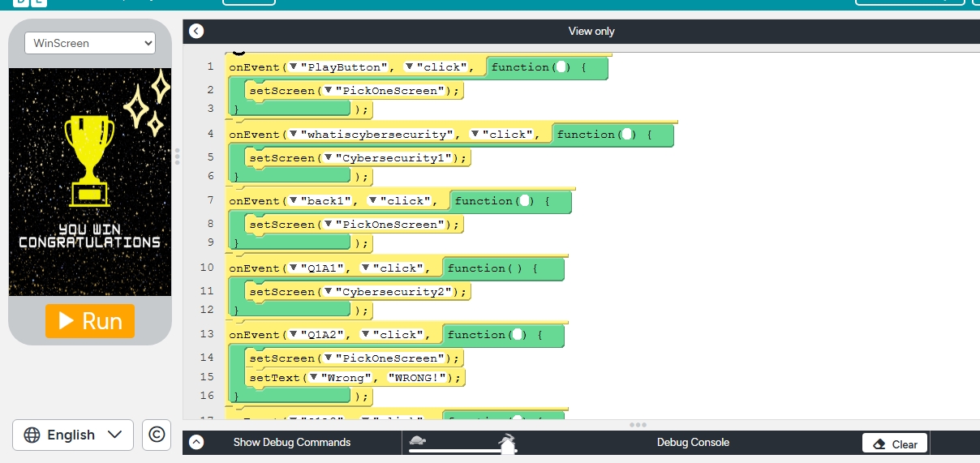Click the onEvent keyword on line 7
The image size is (980, 463).
(254, 201)
